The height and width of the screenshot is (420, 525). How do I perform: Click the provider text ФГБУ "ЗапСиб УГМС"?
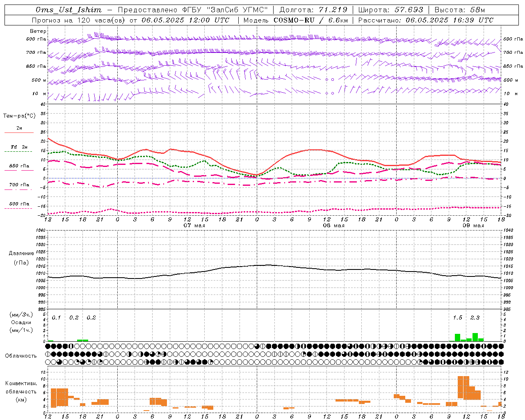click(x=224, y=10)
